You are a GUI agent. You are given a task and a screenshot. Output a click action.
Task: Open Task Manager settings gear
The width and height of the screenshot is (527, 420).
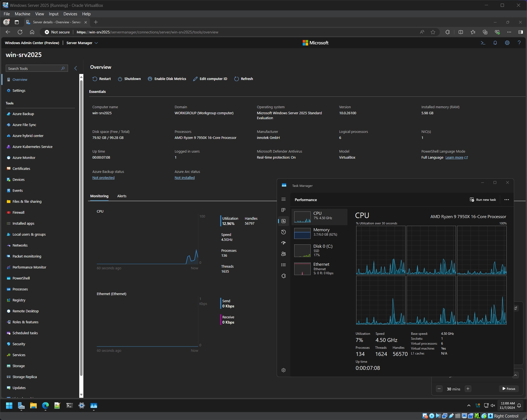[x=284, y=370]
